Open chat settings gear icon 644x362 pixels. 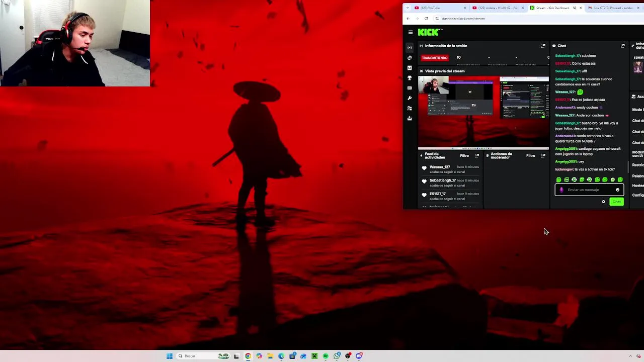[x=603, y=202]
